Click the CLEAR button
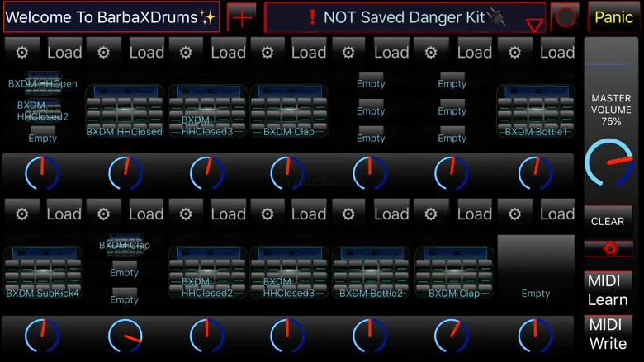 (x=608, y=221)
